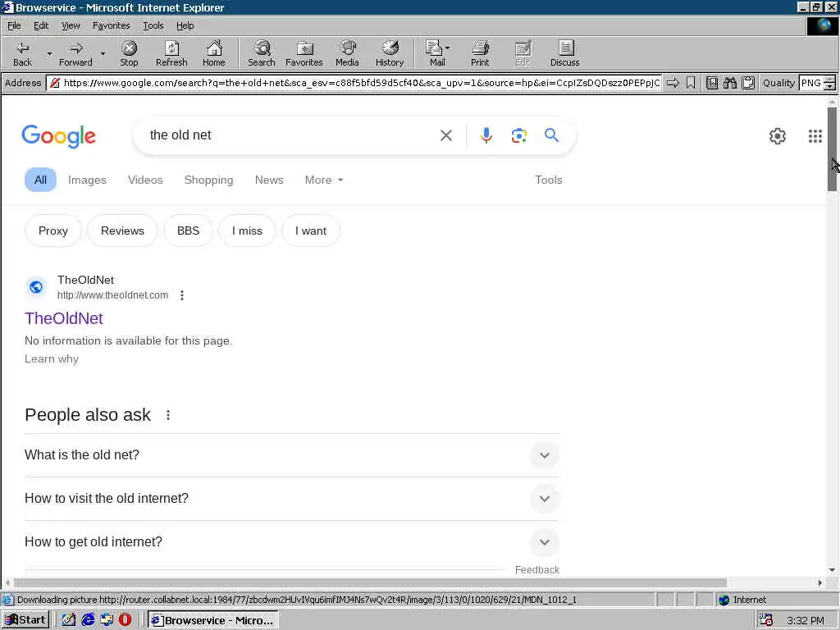Image resolution: width=840 pixels, height=630 pixels.
Task: Open the Quality PNG dropdown
Action: tap(829, 83)
